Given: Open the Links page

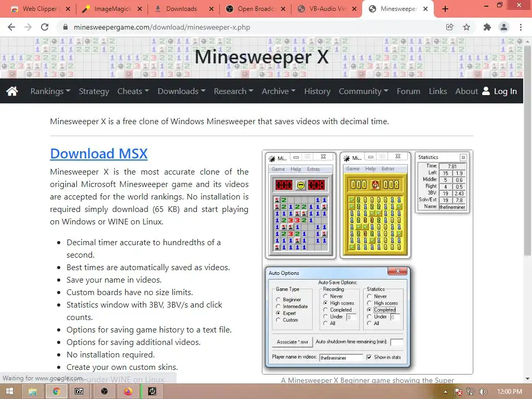Looking at the screenshot, I should (x=437, y=91).
